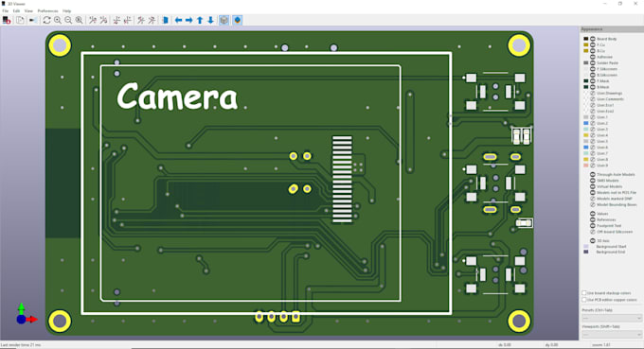Open the Preferences menu

pos(47,11)
